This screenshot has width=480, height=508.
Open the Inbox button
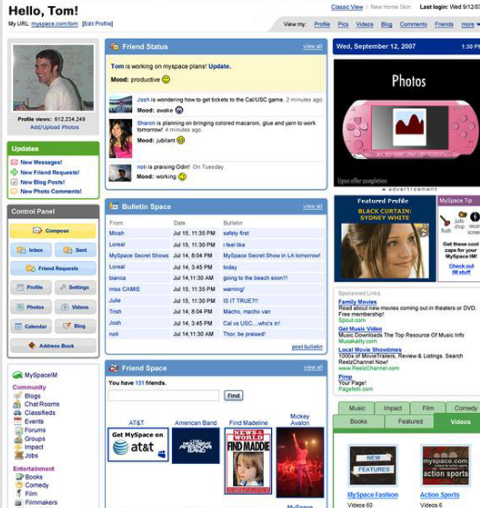coord(31,250)
